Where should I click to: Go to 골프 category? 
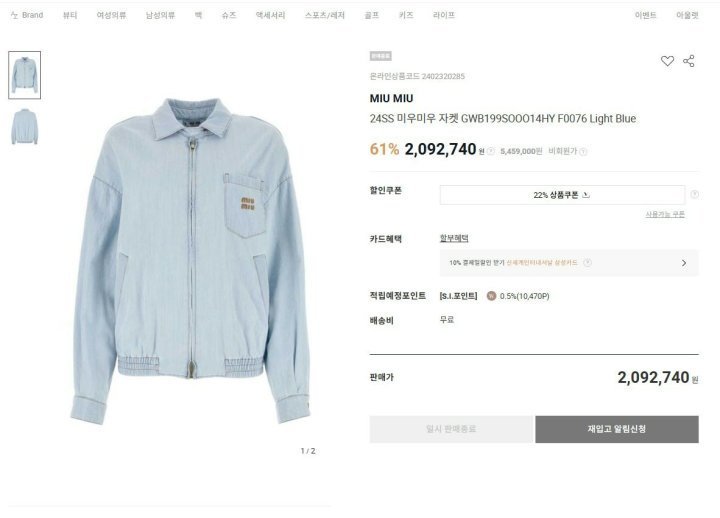point(371,15)
